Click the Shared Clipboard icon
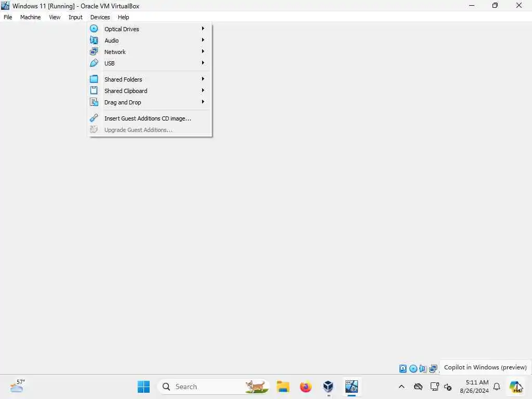The width and height of the screenshot is (532, 399). 94,90
